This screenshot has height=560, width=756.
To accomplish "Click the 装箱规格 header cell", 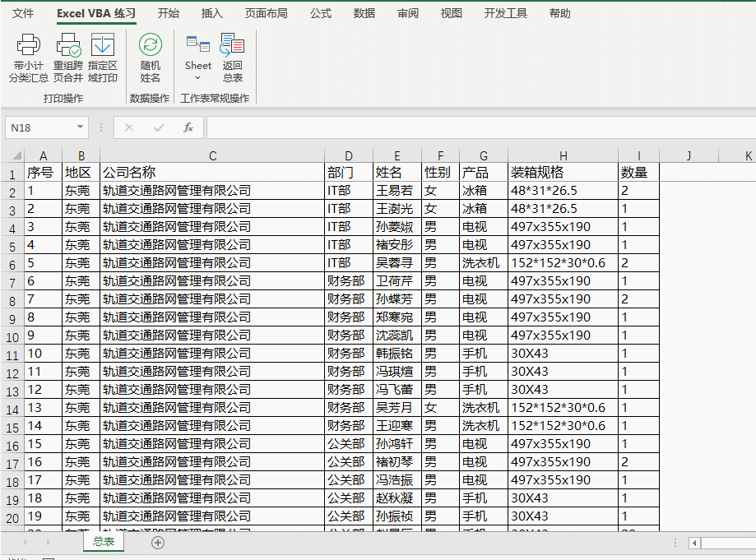I will pyautogui.click(x=564, y=172).
